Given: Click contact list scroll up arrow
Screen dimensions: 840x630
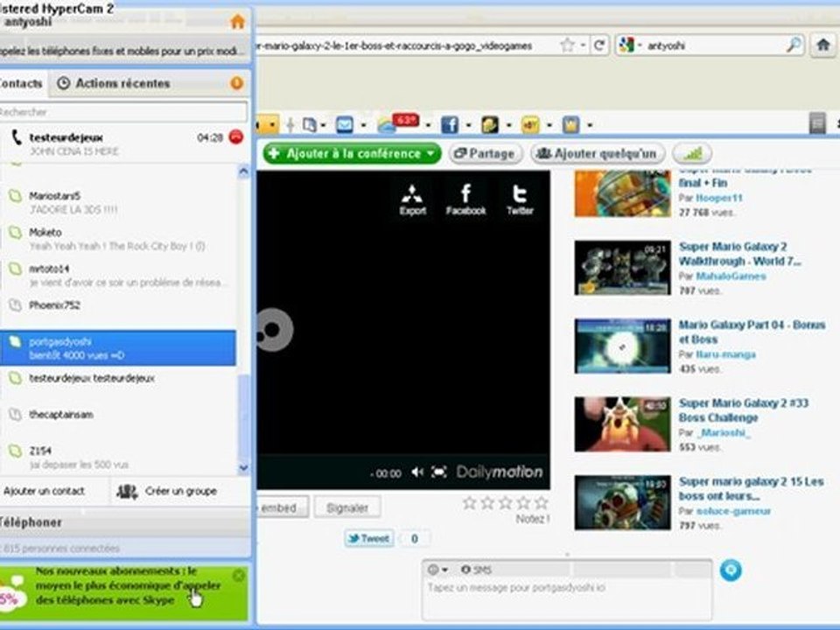Looking at the screenshot, I should (x=243, y=171).
